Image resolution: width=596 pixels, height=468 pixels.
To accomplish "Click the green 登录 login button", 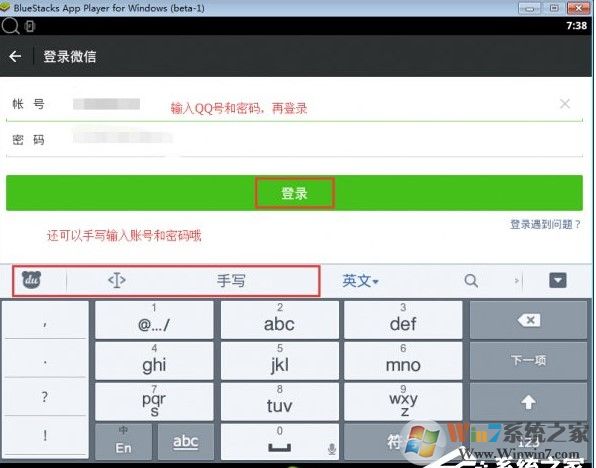I will pos(294,193).
